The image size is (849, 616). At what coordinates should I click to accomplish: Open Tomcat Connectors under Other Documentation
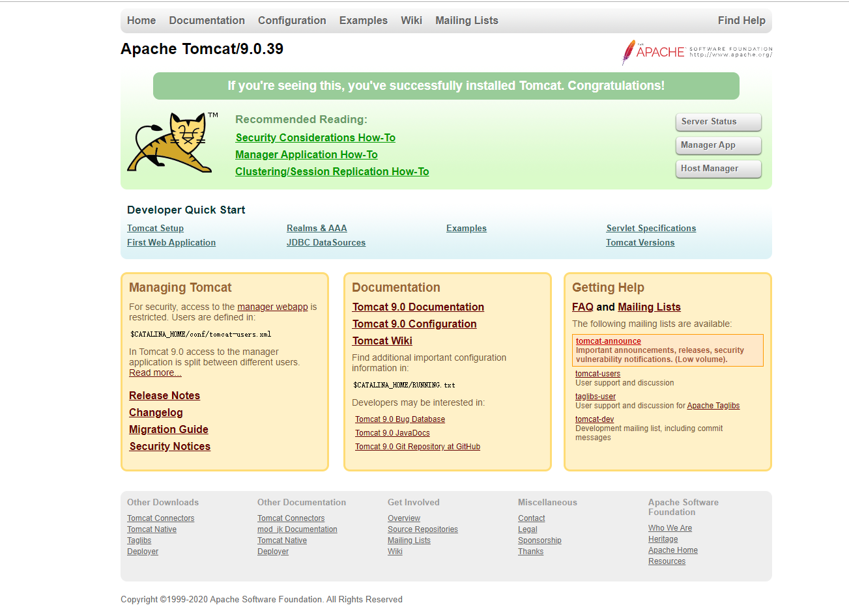(x=291, y=518)
